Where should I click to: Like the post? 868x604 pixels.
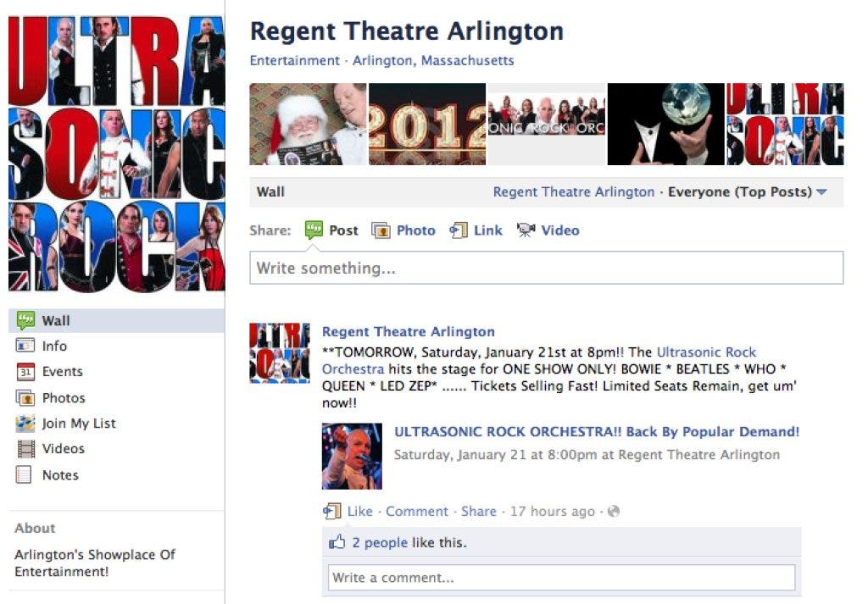click(x=359, y=511)
